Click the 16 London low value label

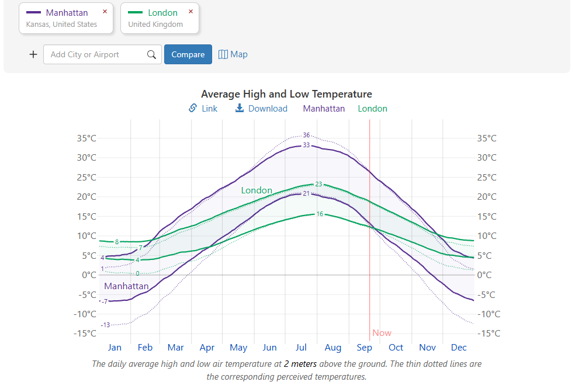tap(320, 214)
